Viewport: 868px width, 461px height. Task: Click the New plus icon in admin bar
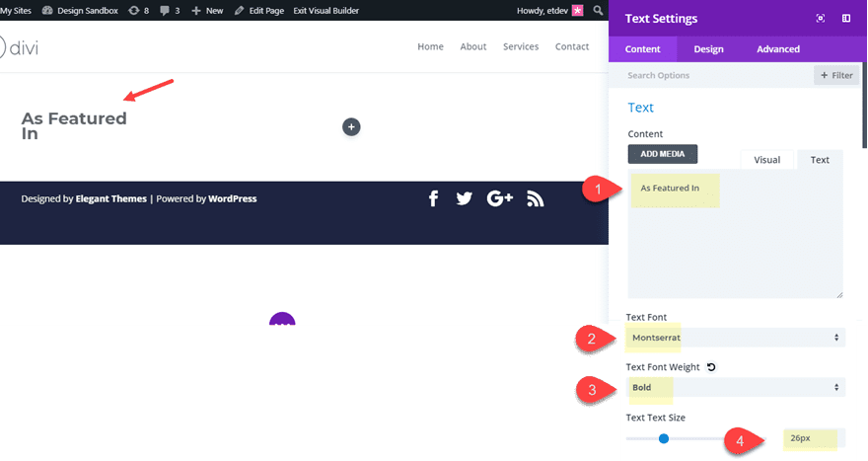(x=196, y=11)
